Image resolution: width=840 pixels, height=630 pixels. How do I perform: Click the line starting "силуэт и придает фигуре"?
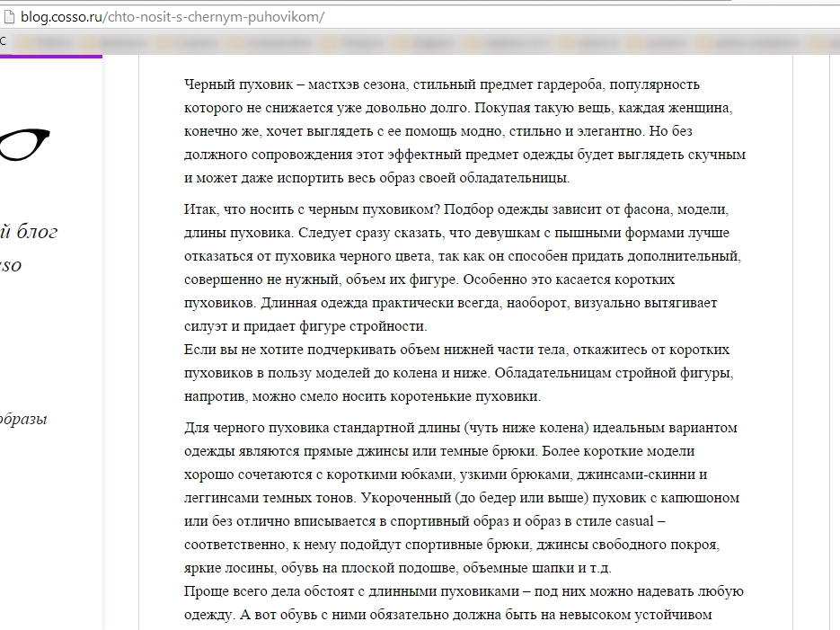[x=305, y=326]
